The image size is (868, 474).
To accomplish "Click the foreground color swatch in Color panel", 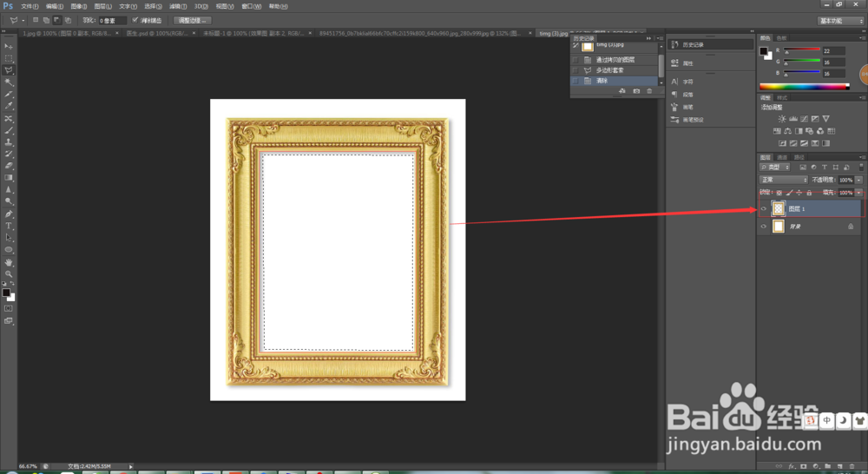I will pos(764,51).
